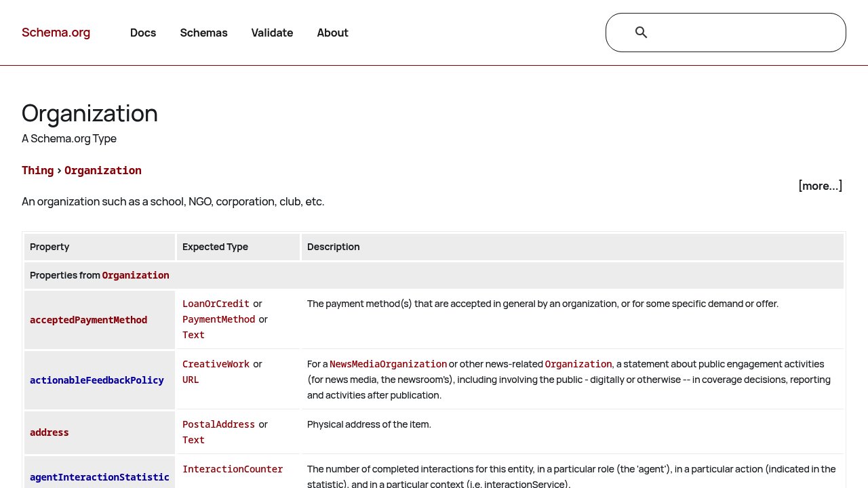Click the Organization breadcrumb link
Screen dimensions: 868x488
click(x=103, y=170)
